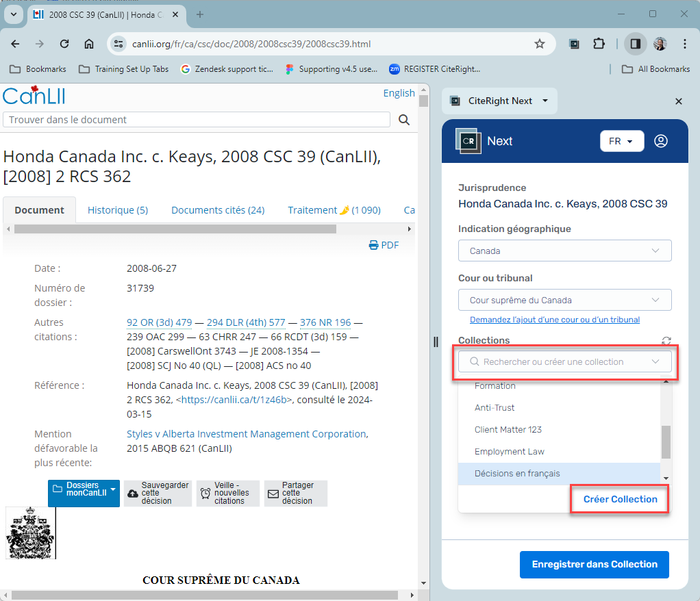Open the All Bookmarks folder
The image size is (700, 601).
655,68
